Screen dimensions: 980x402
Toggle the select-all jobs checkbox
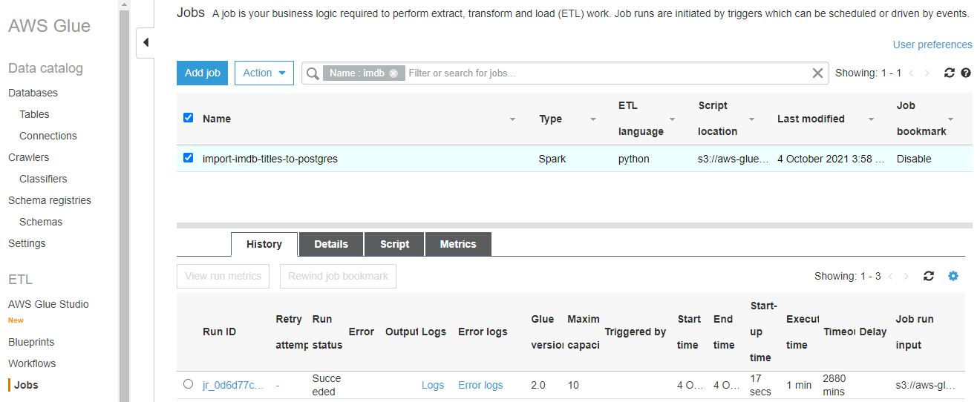[188, 117]
